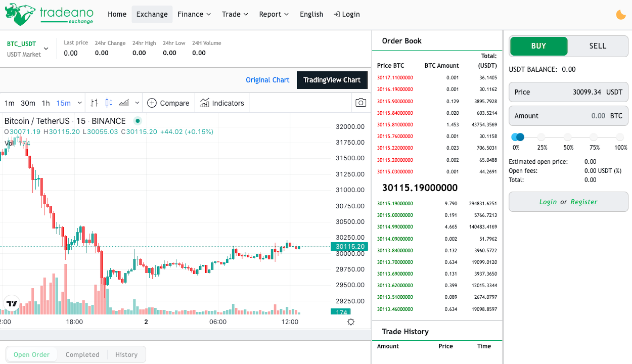Select the SELL toggle
Screen dimensions: 632x364
click(x=598, y=46)
